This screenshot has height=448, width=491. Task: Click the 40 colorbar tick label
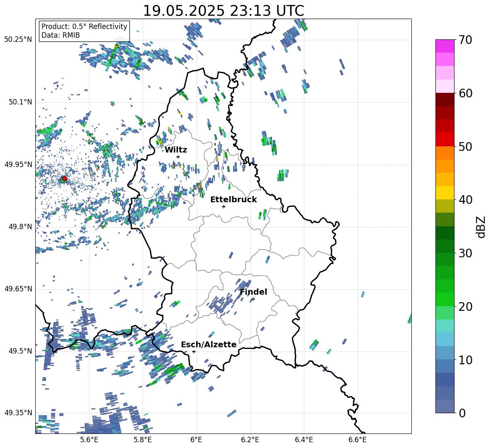tap(465, 200)
